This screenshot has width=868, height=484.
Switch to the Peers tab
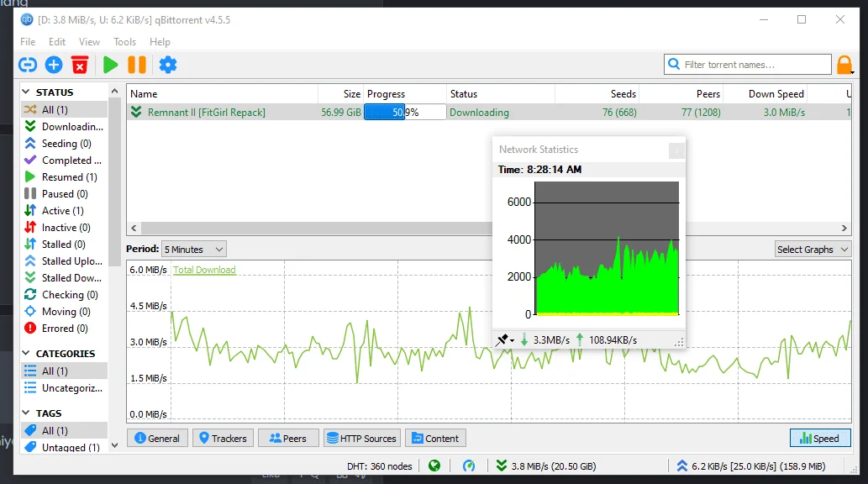tap(288, 438)
